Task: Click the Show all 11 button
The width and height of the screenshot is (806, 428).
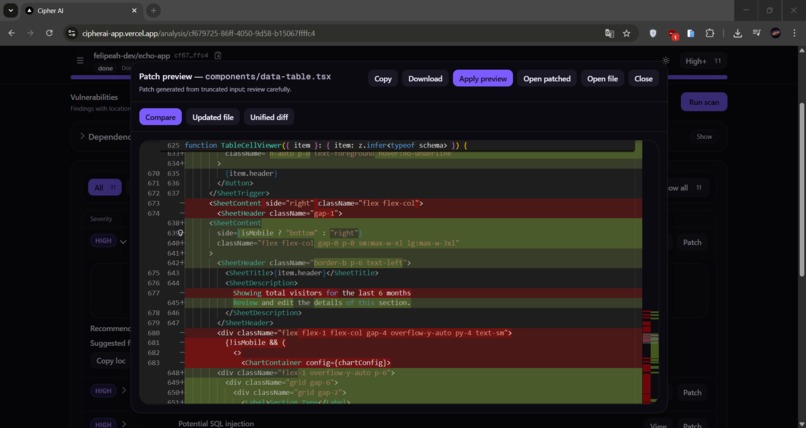Action: tap(686, 188)
